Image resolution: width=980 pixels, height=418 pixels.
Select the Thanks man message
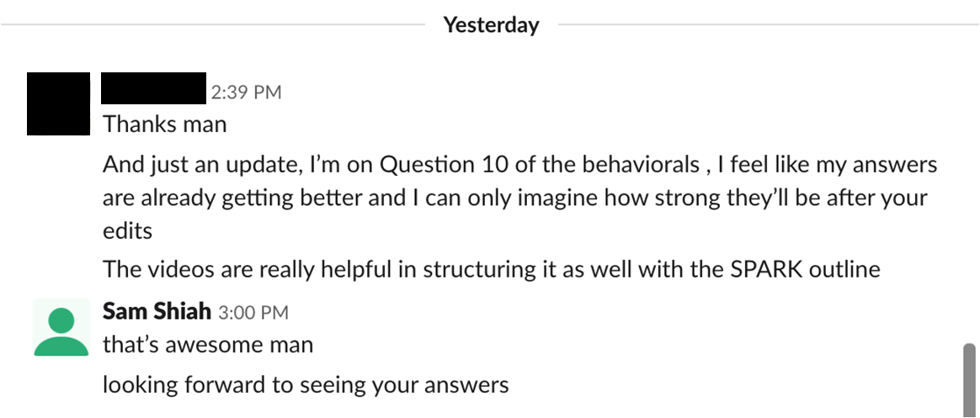[164, 124]
